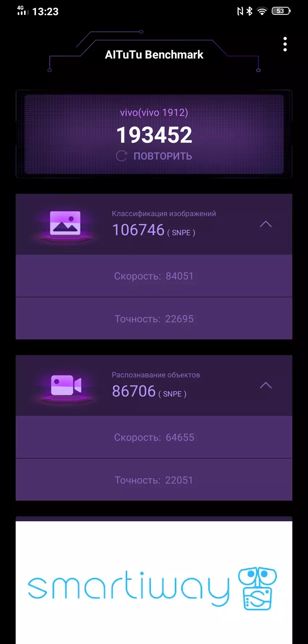Collapse the Классификация изображений section
This screenshot has width=308, height=644.
click(x=266, y=224)
